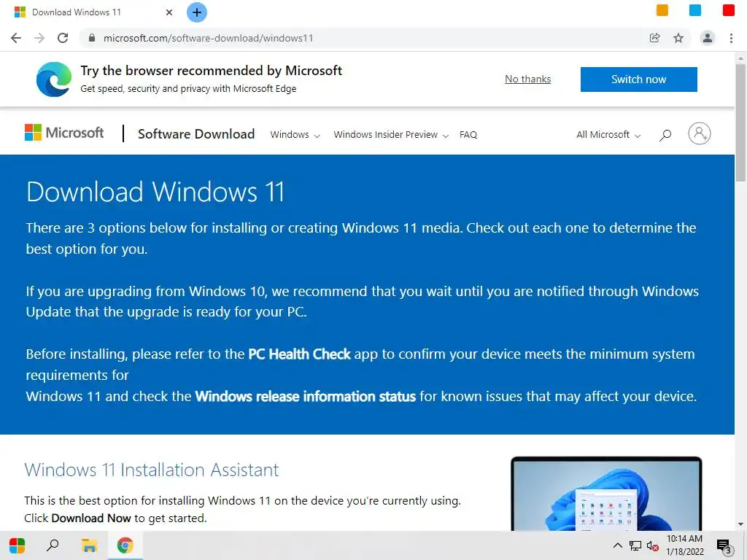
Task: Click the blue window button
Action: click(x=695, y=10)
